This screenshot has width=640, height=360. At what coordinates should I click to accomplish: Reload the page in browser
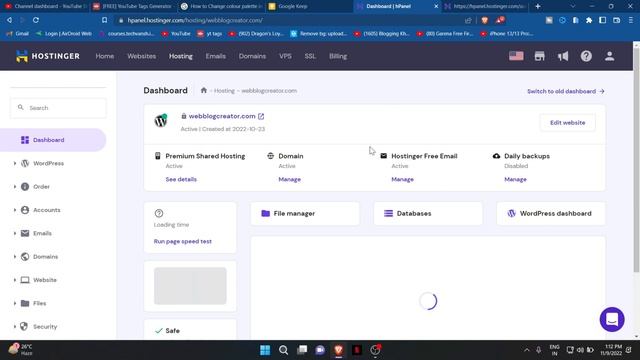click(x=36, y=20)
